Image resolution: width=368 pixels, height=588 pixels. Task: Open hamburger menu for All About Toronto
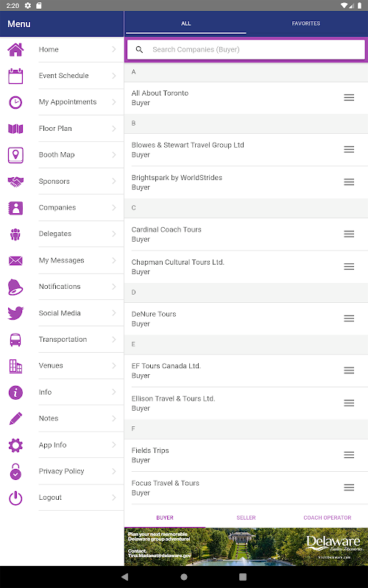point(349,98)
